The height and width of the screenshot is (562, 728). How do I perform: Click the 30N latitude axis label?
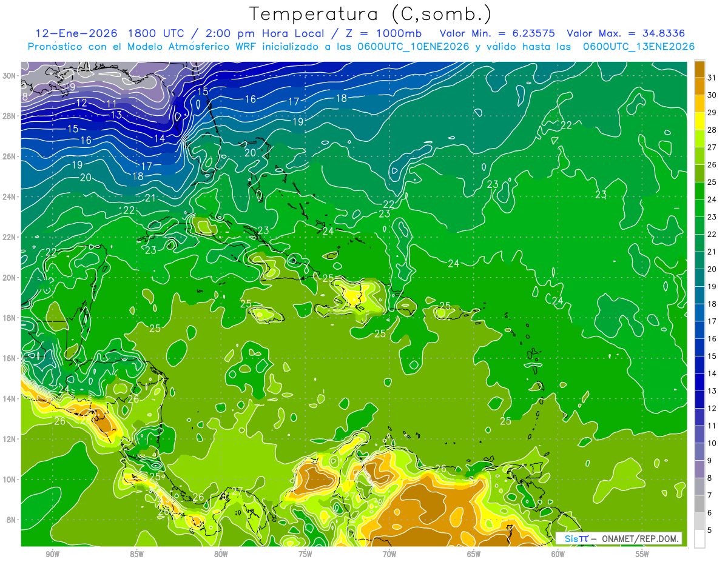10,75
